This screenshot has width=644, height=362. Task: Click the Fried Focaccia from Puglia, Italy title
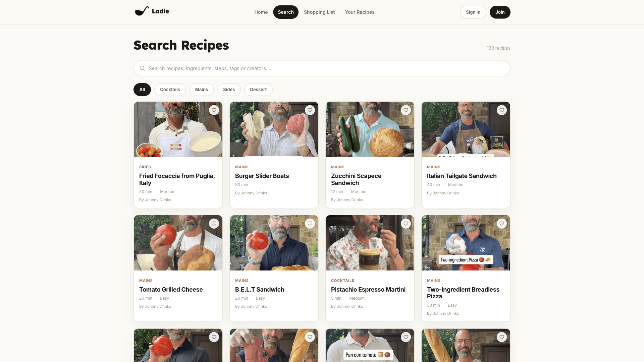coord(177,179)
